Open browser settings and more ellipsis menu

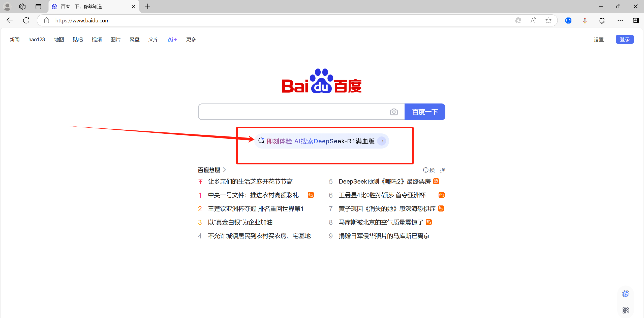point(620,20)
